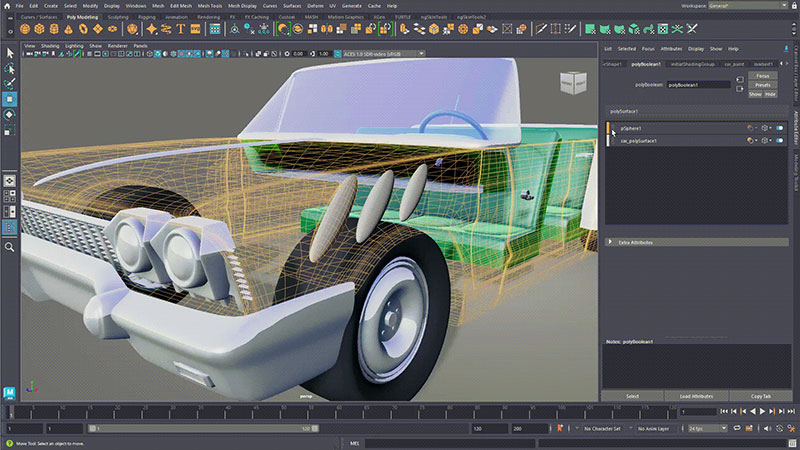Select the Rotate tool in toolbox
800x450 pixels.
(x=10, y=115)
